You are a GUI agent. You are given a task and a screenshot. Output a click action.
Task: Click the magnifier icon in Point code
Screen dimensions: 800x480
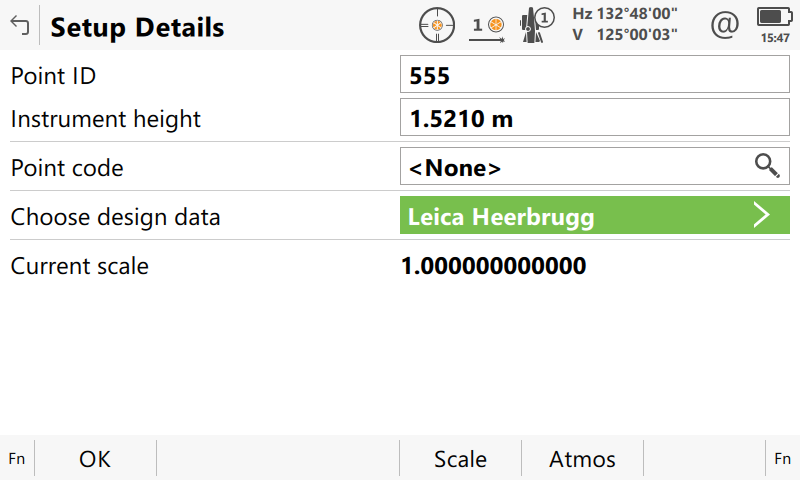click(x=766, y=167)
